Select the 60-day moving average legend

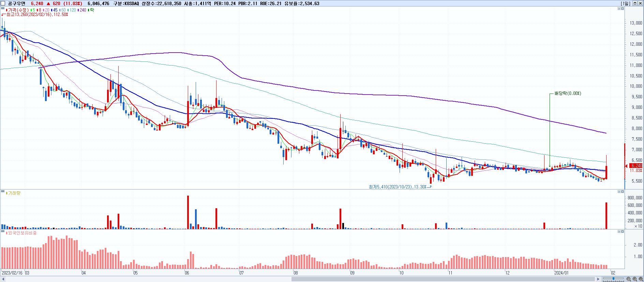pyautogui.click(x=63, y=10)
